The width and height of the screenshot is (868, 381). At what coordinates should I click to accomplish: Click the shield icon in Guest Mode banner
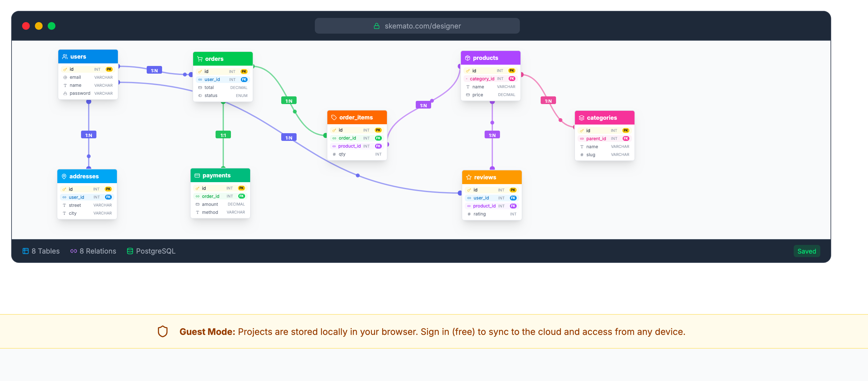(162, 331)
